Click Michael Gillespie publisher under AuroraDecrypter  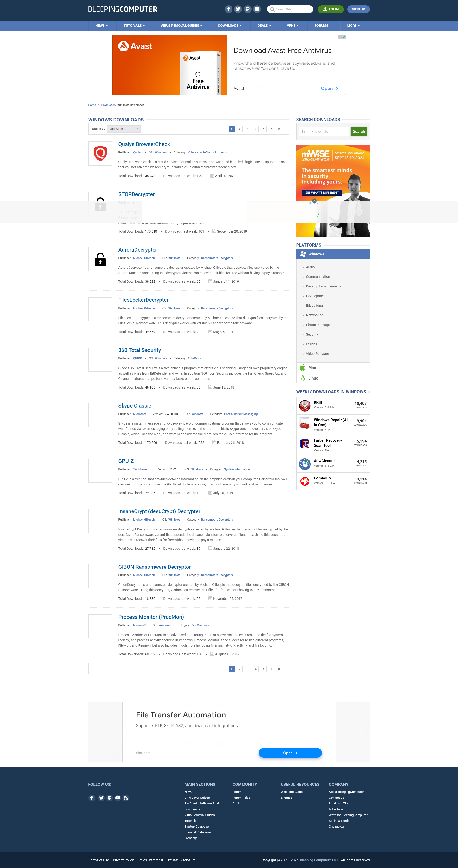(x=144, y=258)
